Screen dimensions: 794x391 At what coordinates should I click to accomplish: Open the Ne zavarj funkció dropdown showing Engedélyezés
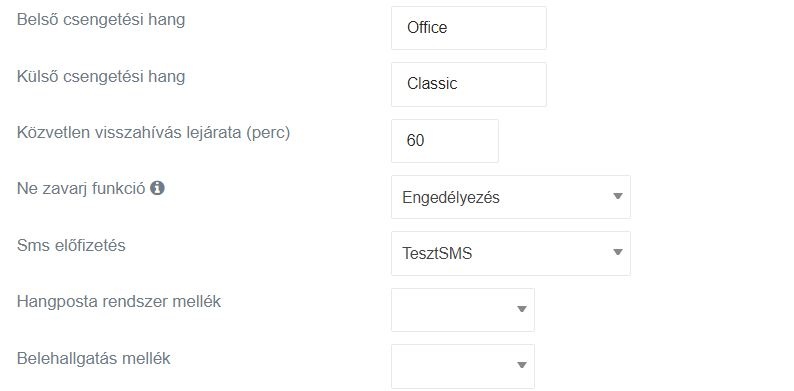coord(510,197)
